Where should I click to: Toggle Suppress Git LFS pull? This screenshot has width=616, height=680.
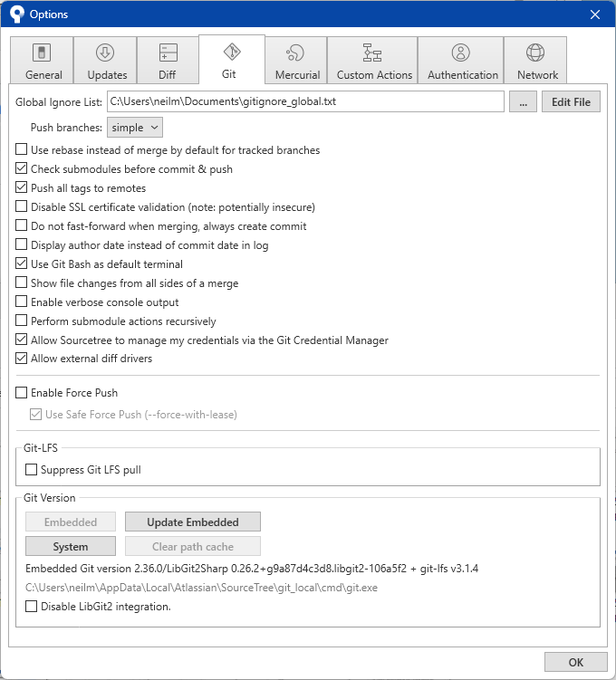(x=33, y=470)
